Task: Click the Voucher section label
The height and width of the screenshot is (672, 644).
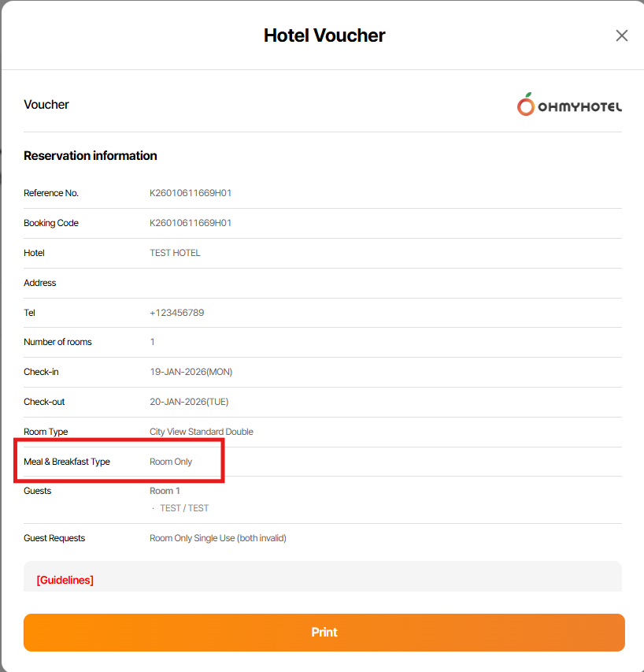Action: coord(46,105)
